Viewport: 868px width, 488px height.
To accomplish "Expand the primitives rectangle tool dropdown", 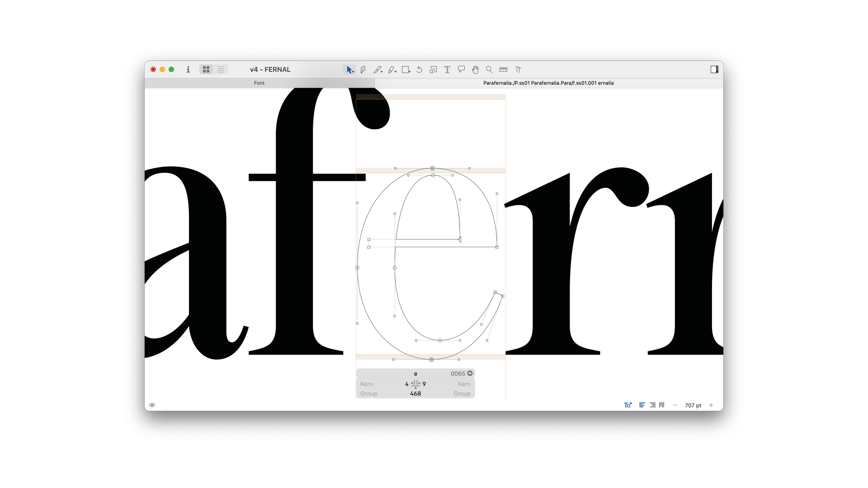I will pyautogui.click(x=410, y=72).
